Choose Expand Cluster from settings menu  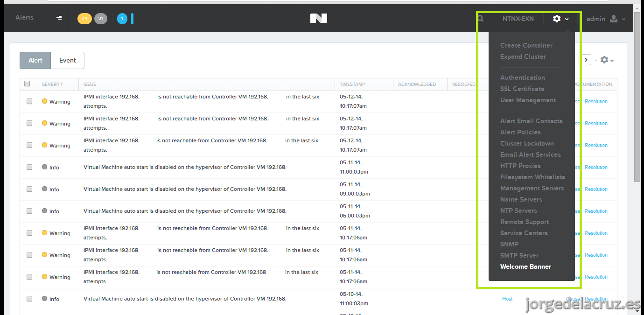click(x=523, y=56)
